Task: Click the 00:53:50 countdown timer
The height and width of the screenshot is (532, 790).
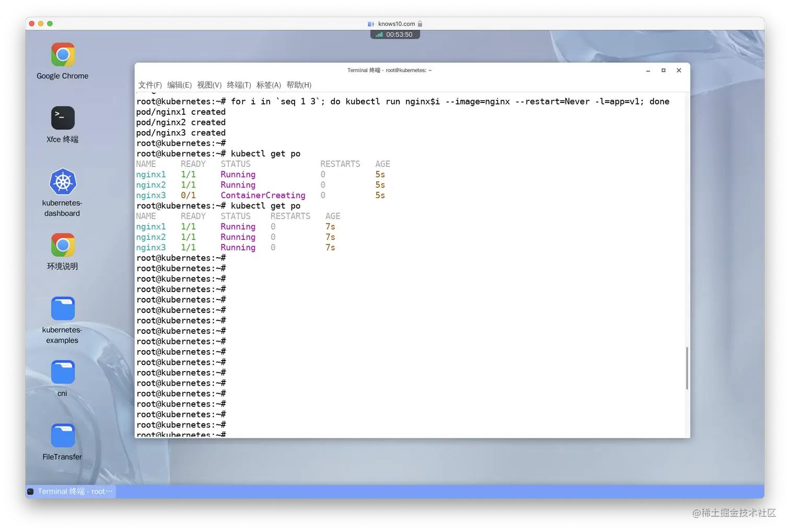Action: point(399,34)
